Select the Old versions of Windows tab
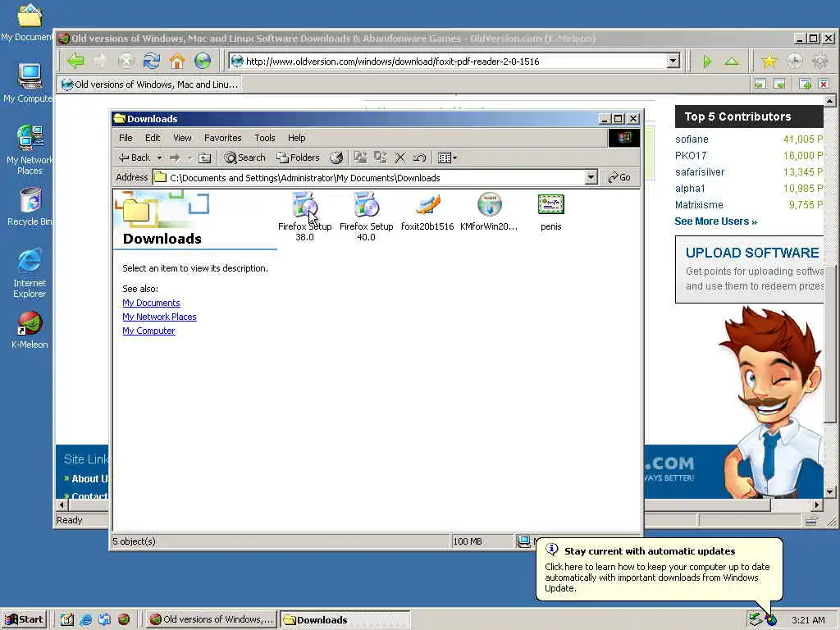840x630 pixels. [x=149, y=84]
